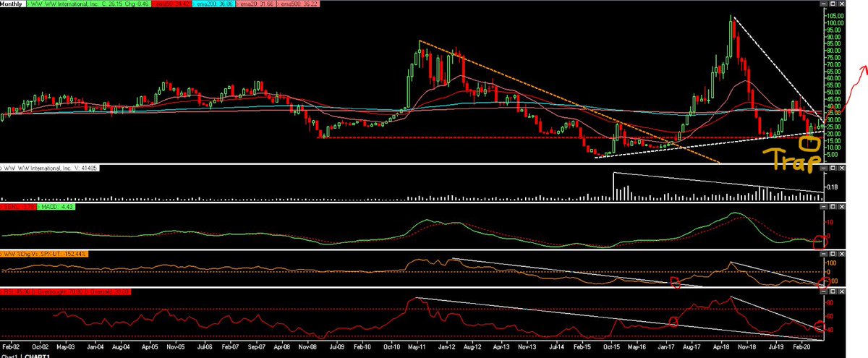Viewport: 868px width, 358px height.
Task: Click the Jan-04 date on time axis
Action: point(95,348)
